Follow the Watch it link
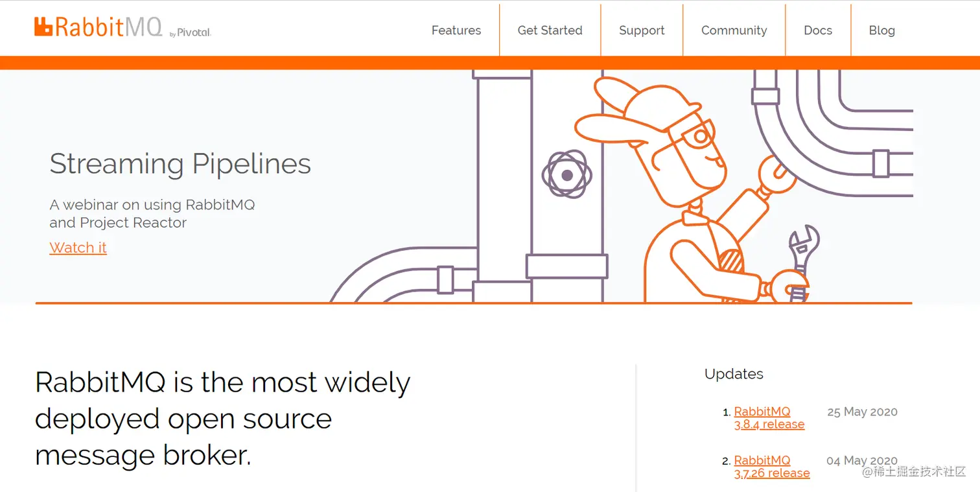Screen dimensions: 980x492 coord(78,248)
